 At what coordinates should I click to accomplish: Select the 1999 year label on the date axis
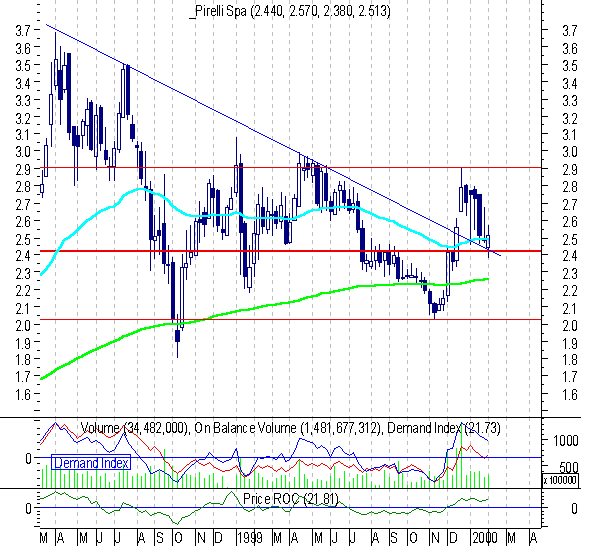[250, 538]
